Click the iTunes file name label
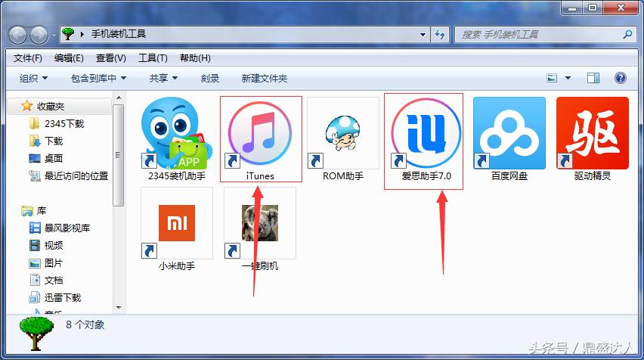The height and width of the screenshot is (360, 644). [x=260, y=176]
